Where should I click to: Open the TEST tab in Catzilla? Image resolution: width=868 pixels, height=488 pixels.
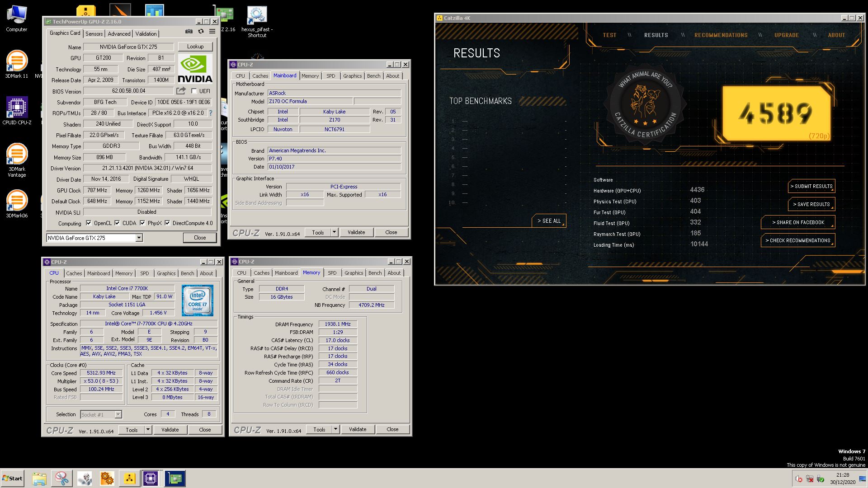pos(609,35)
